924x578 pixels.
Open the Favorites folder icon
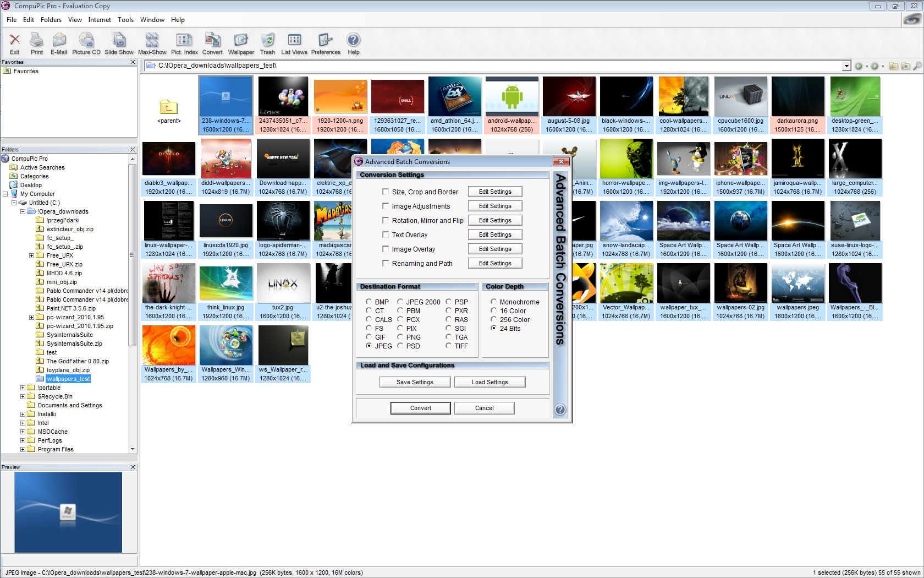coord(7,71)
